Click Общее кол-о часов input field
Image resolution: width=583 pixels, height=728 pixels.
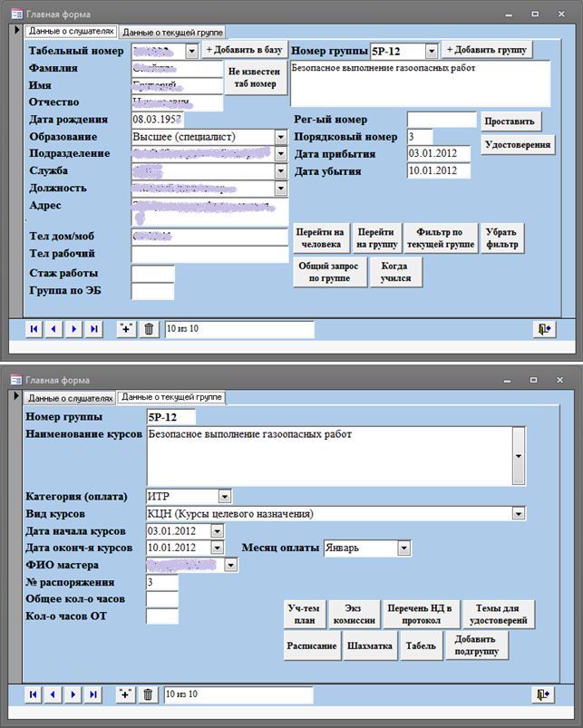[x=162, y=599]
